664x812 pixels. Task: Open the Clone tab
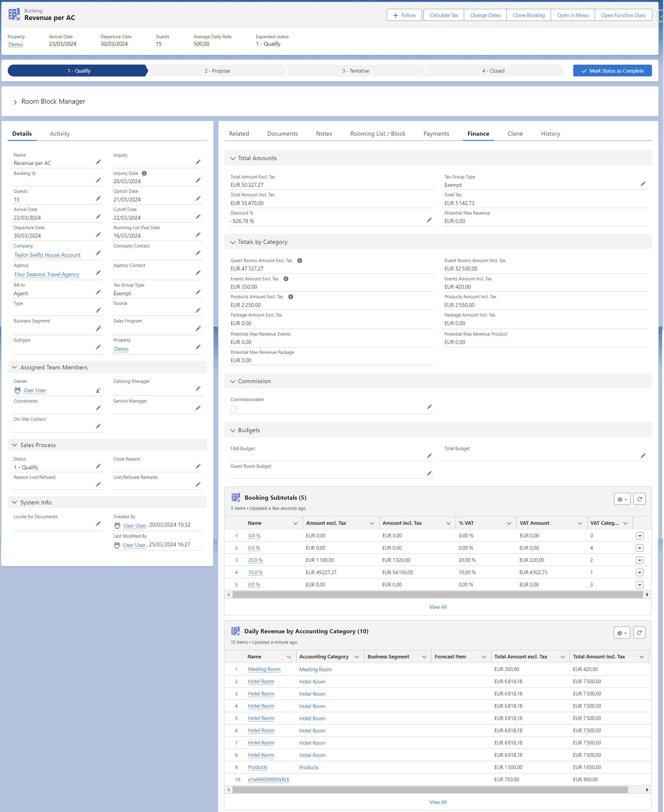coord(515,134)
